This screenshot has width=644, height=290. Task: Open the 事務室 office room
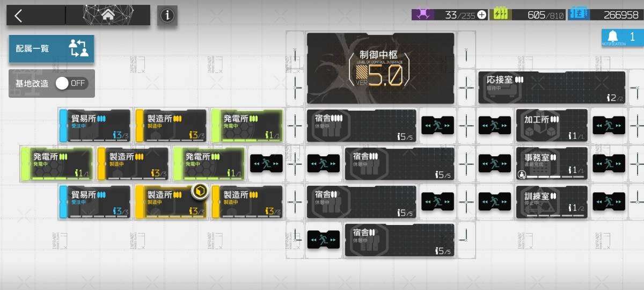pyautogui.click(x=551, y=164)
